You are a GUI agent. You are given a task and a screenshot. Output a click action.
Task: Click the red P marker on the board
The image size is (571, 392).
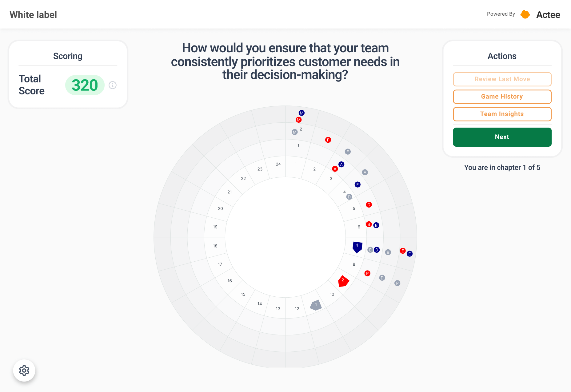pyautogui.click(x=367, y=273)
